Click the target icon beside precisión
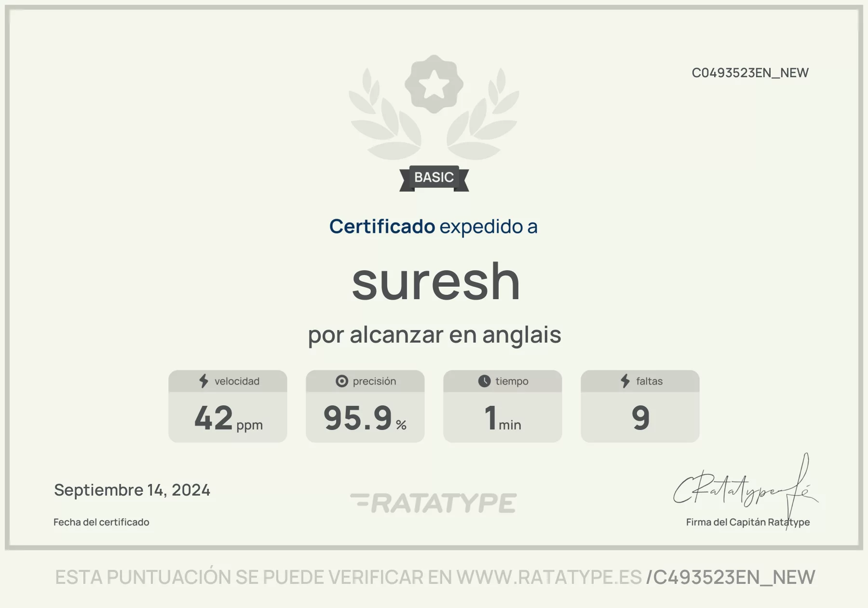Image resolution: width=868 pixels, height=608 pixels. pos(342,381)
